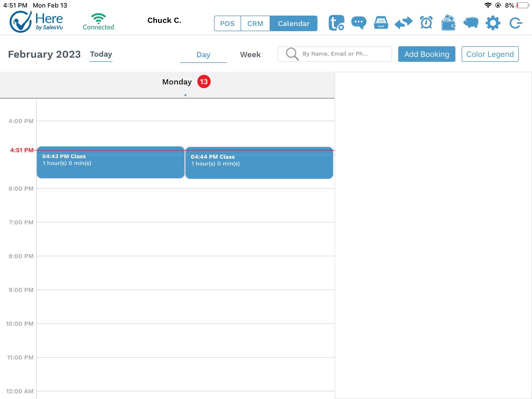Click the sync arrows icon
The width and height of the screenshot is (532, 399).
(403, 23)
